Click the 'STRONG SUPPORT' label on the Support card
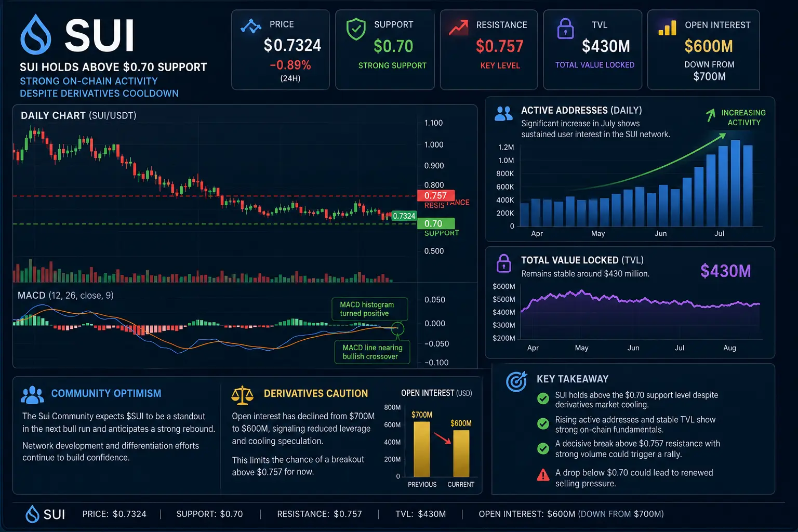 click(x=392, y=65)
